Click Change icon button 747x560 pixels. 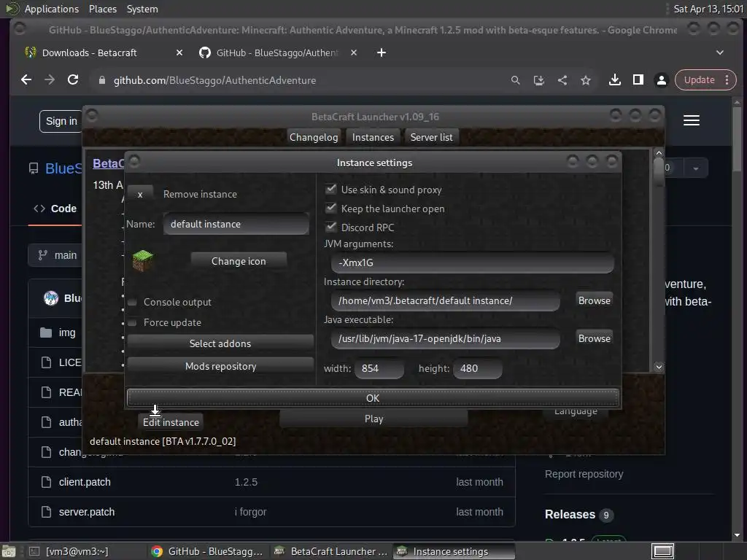(x=239, y=261)
